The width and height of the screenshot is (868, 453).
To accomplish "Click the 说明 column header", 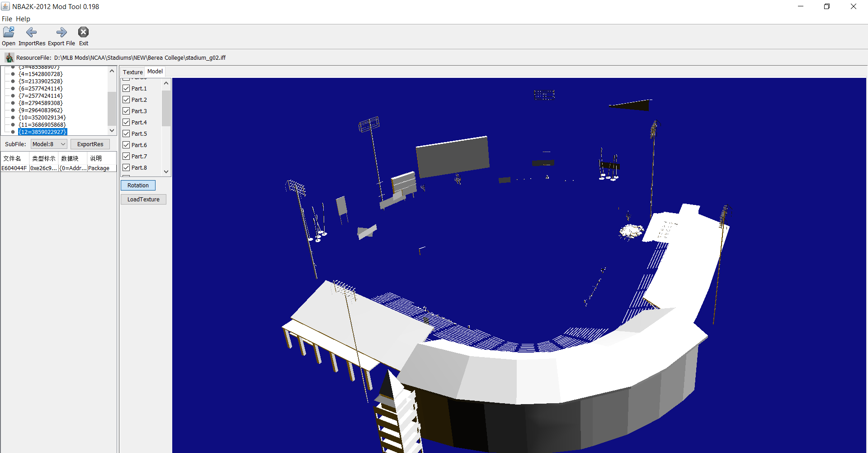I will 102,158.
